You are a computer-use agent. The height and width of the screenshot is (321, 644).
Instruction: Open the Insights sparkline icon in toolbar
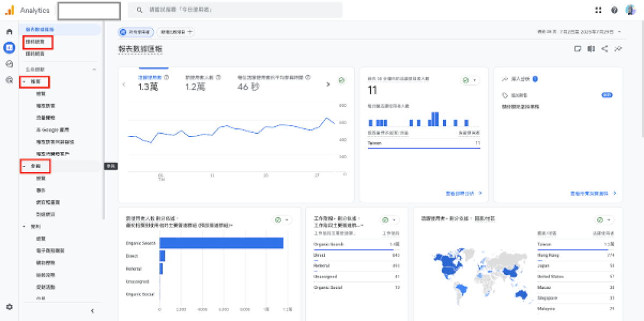click(x=618, y=49)
